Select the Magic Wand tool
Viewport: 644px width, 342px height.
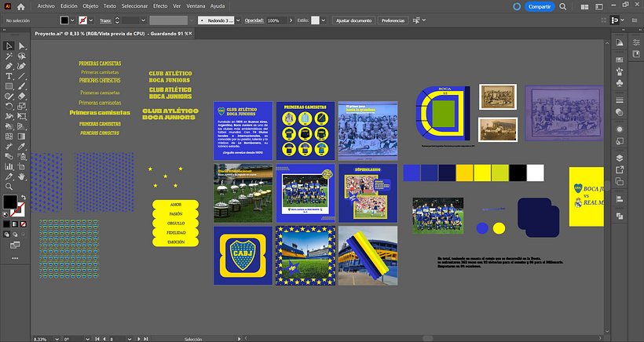[9, 56]
